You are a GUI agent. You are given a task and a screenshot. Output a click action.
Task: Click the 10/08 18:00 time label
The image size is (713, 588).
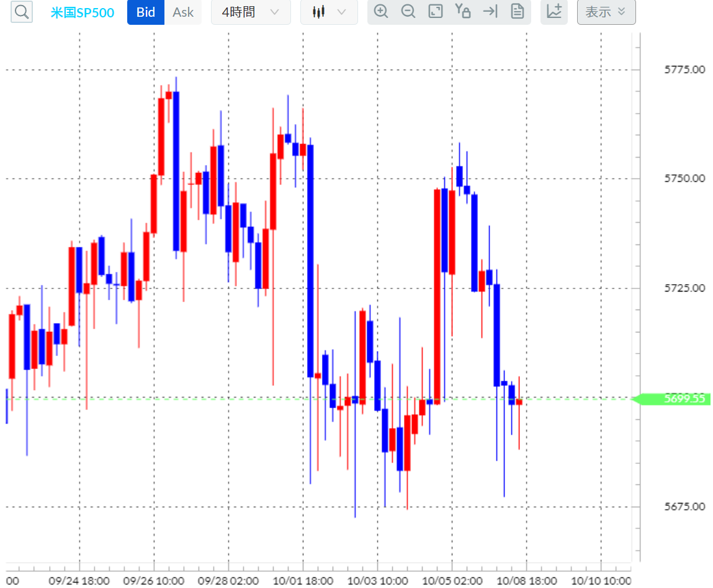(527, 581)
